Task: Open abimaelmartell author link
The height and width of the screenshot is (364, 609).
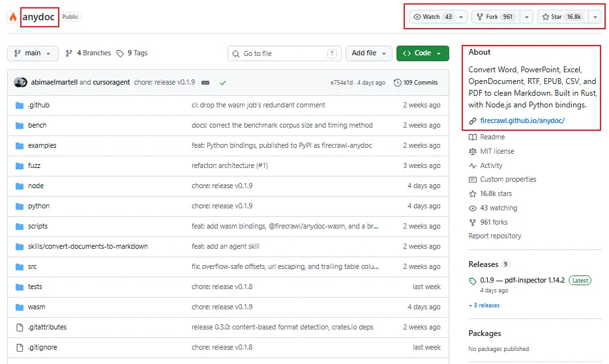Action: pos(54,82)
